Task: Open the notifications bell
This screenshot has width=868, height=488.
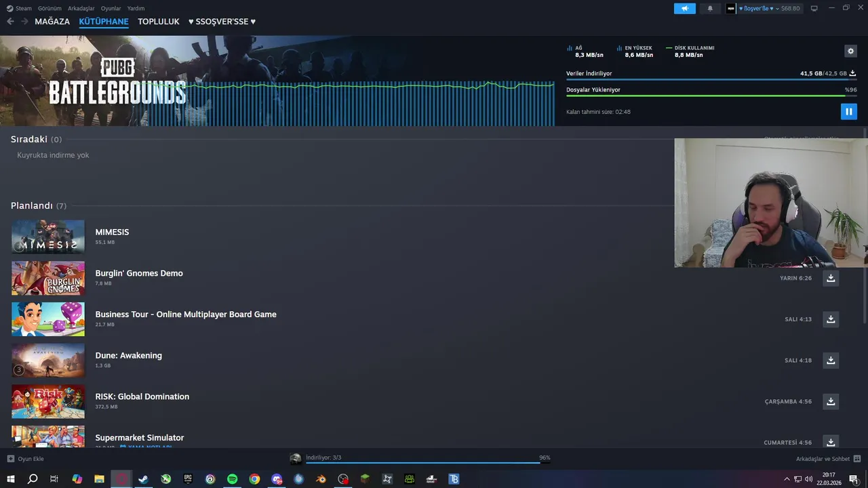Action: pos(710,8)
